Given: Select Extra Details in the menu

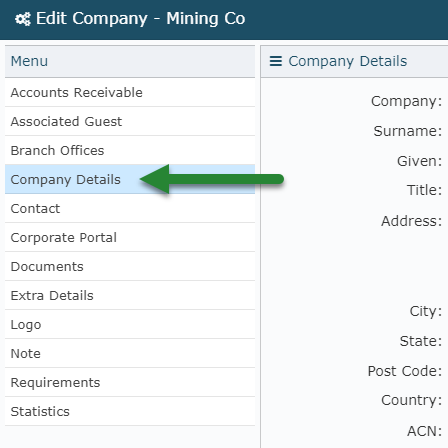Looking at the screenshot, I should (x=130, y=295).
